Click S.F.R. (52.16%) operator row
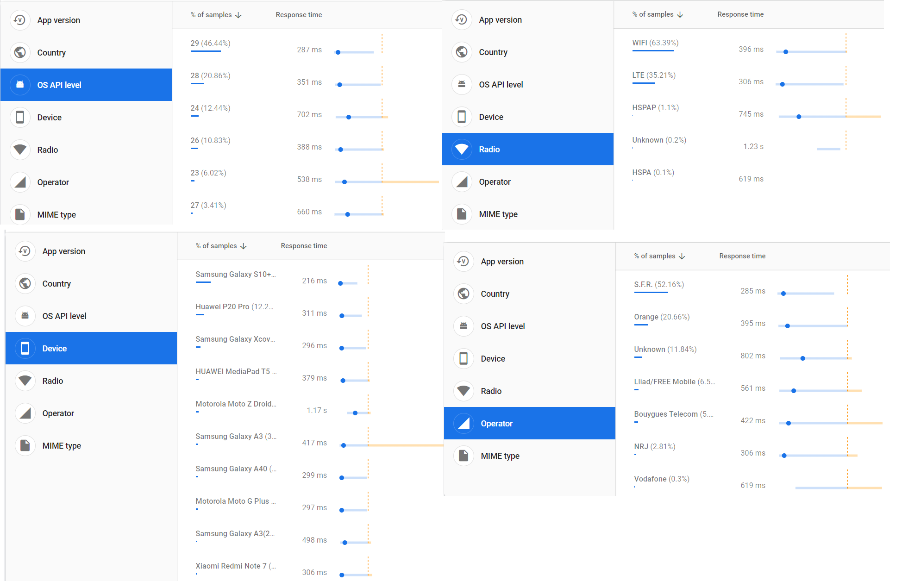 [752, 287]
